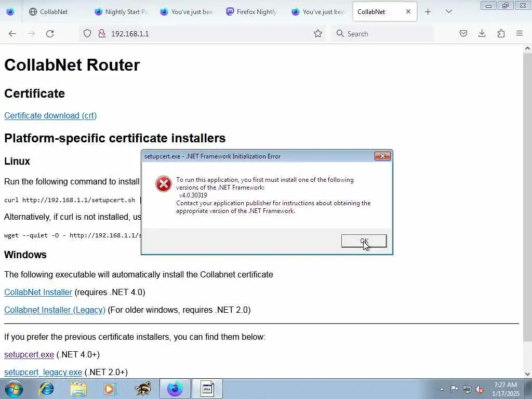Download setupcert.exe link
This screenshot has width=532, height=399.
click(x=29, y=354)
